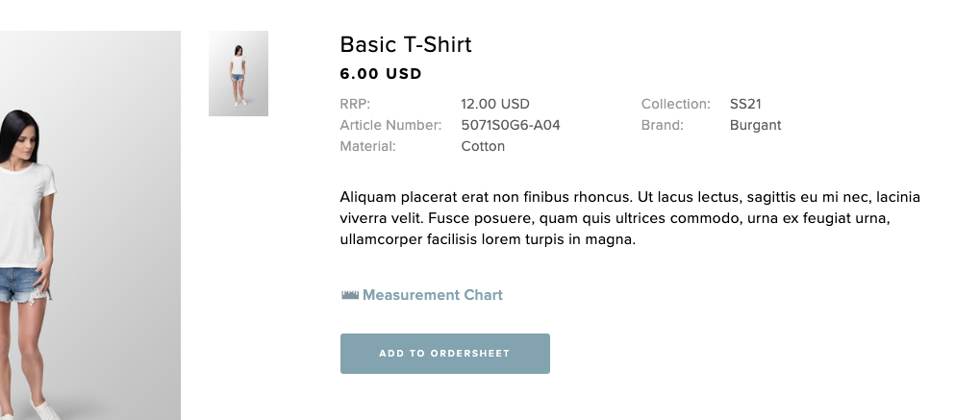The height and width of the screenshot is (420, 980).
Task: Click the Cotton material value
Action: tap(483, 146)
